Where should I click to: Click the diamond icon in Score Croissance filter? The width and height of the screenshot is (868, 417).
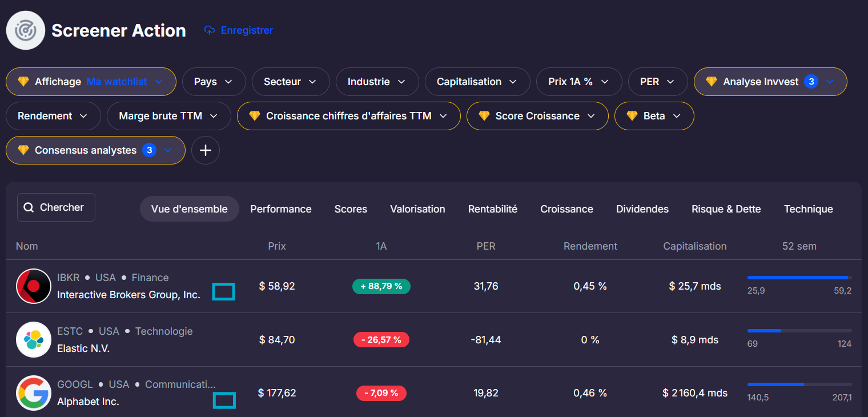pyautogui.click(x=484, y=116)
